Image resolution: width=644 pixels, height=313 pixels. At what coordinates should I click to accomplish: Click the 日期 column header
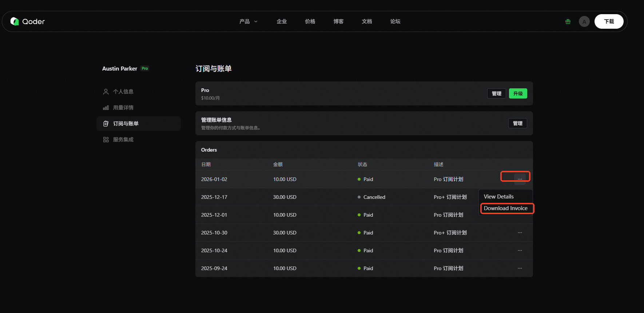(x=206, y=165)
